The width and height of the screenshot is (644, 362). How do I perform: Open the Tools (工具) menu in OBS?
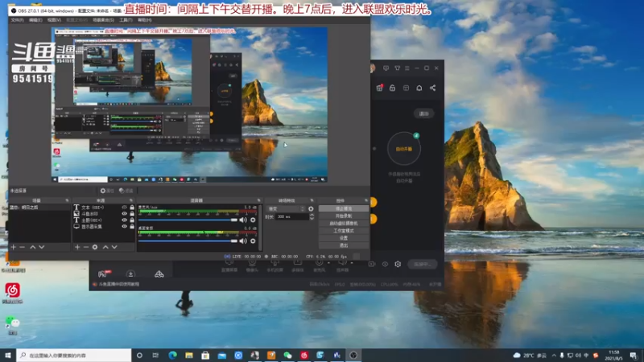tap(126, 19)
